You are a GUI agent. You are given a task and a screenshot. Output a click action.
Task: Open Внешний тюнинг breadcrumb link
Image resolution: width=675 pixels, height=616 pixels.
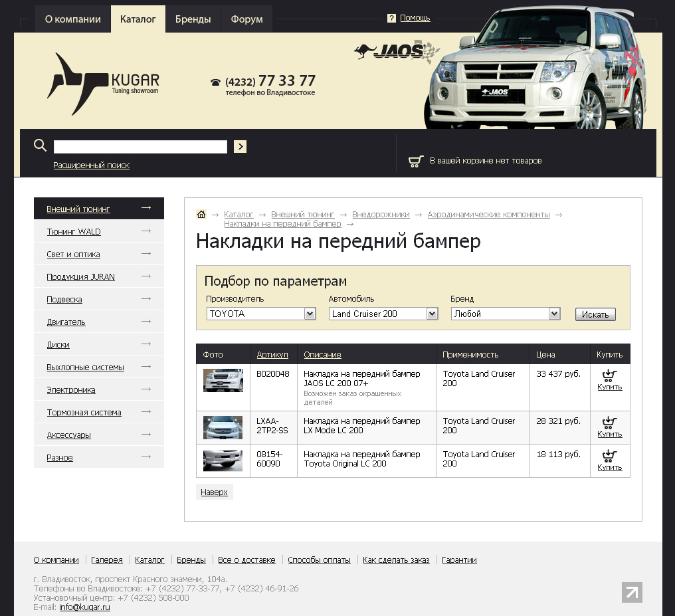pos(303,215)
